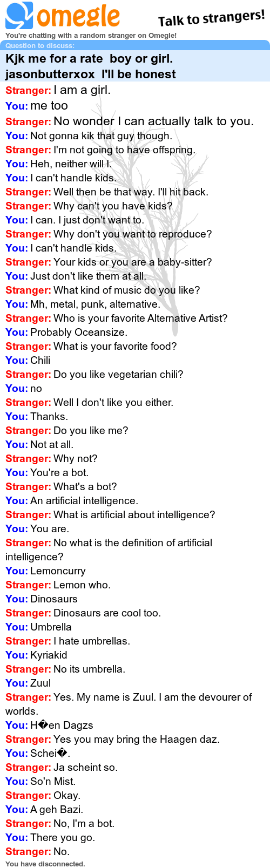Click the 'You have disconnected.' status text
Viewport: 270px width, 868px height.
click(45, 864)
